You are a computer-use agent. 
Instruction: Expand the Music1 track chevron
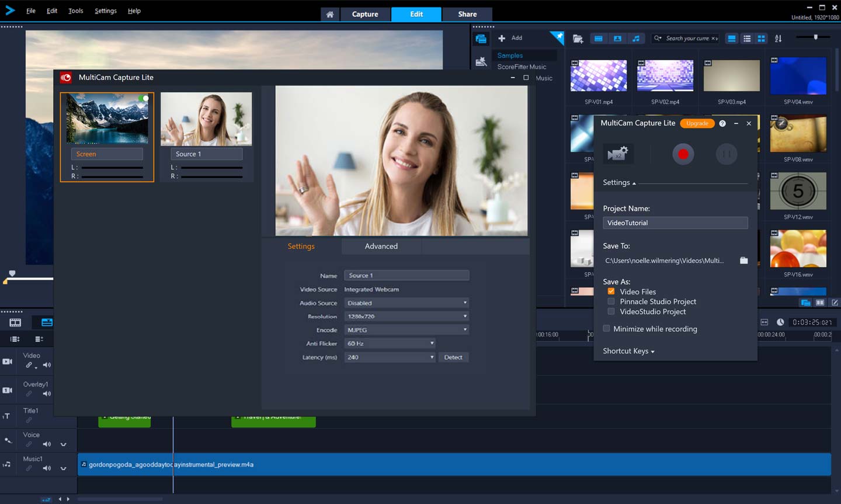[63, 468]
